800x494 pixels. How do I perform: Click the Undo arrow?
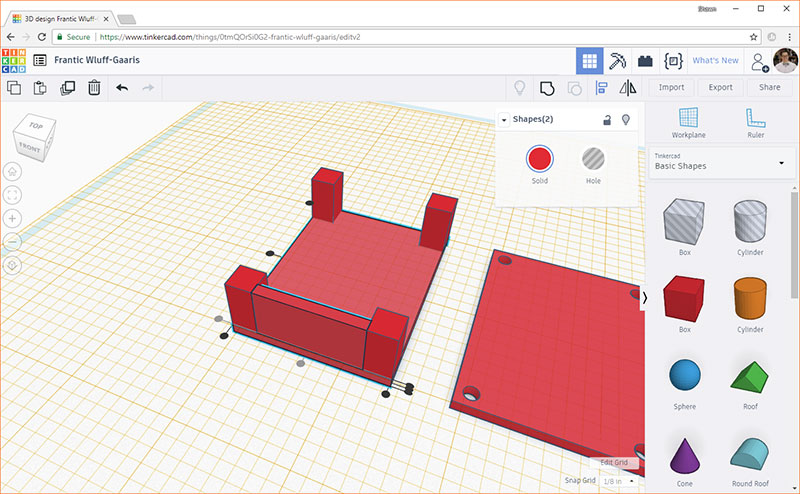click(122, 88)
